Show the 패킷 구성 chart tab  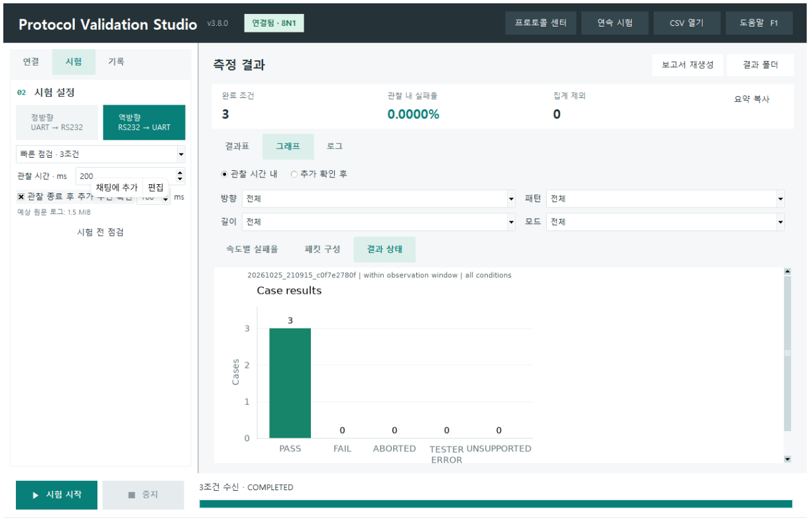pyautogui.click(x=322, y=250)
